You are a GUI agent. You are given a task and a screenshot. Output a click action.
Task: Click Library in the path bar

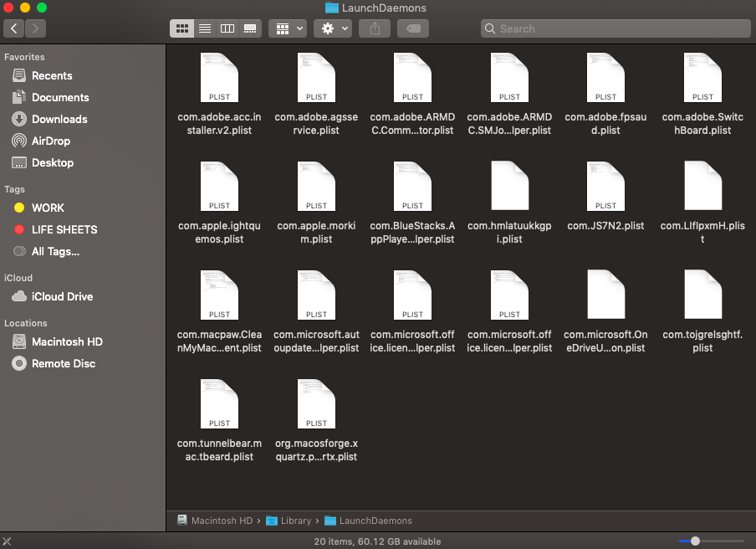click(295, 521)
